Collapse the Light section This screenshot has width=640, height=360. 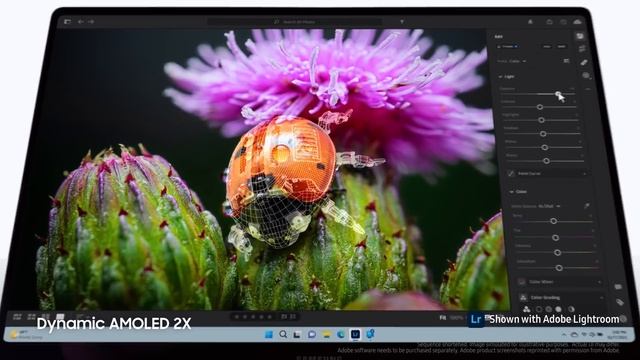coord(500,77)
